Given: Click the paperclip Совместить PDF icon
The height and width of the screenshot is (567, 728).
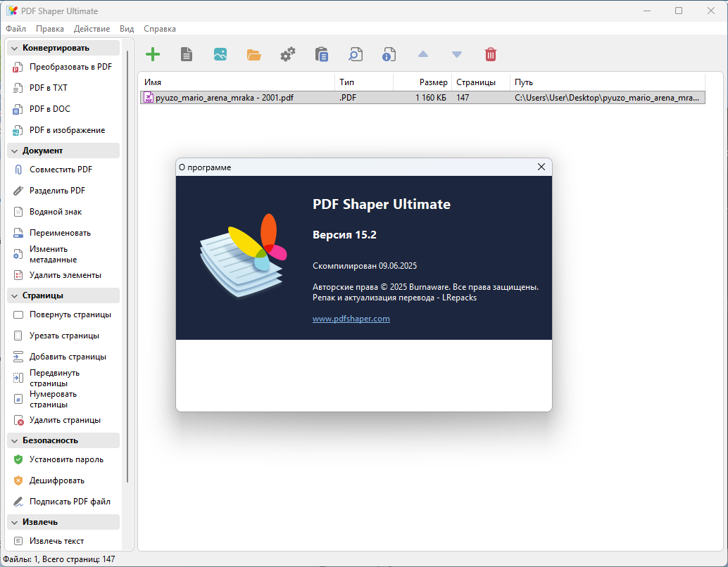Looking at the screenshot, I should pyautogui.click(x=18, y=170).
